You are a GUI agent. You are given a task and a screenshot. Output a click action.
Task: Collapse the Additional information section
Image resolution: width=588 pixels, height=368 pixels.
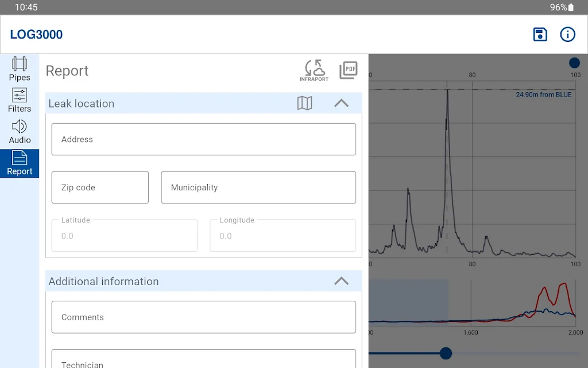[341, 281]
